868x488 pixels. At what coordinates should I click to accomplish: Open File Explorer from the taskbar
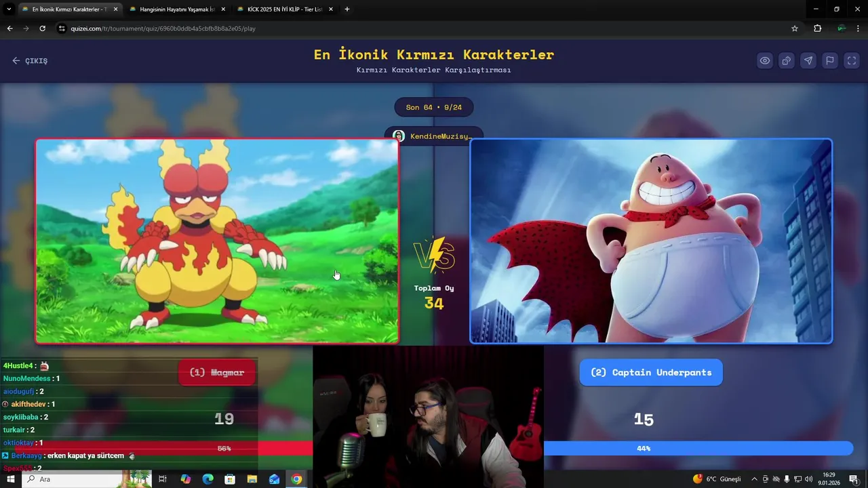[252, 479]
